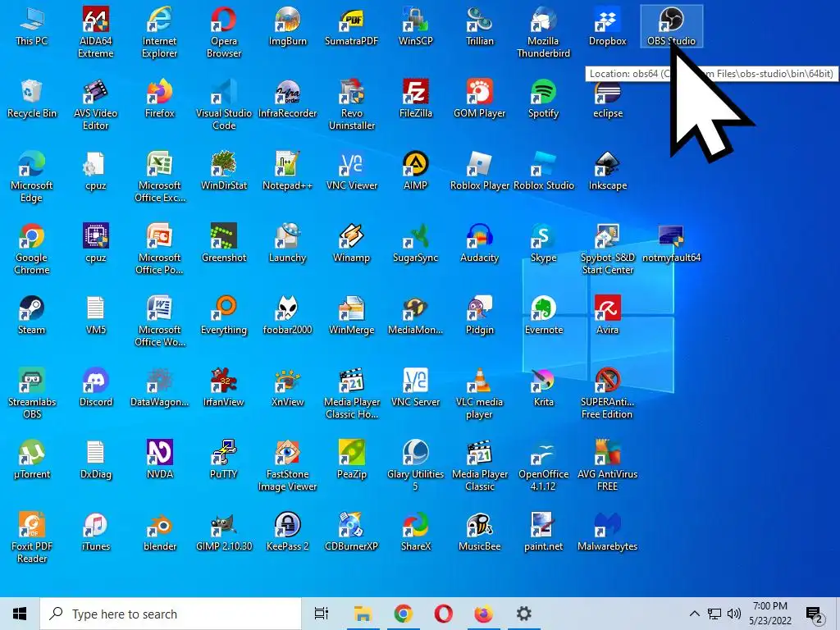Image resolution: width=840 pixels, height=630 pixels.
Task: Select the SumatraPDF shortcut
Action: point(351,26)
